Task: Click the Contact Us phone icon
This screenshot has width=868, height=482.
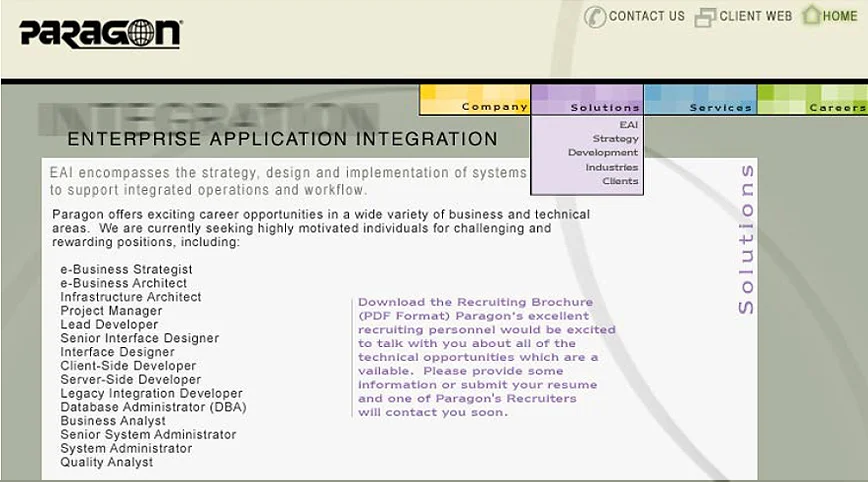Action: click(595, 17)
